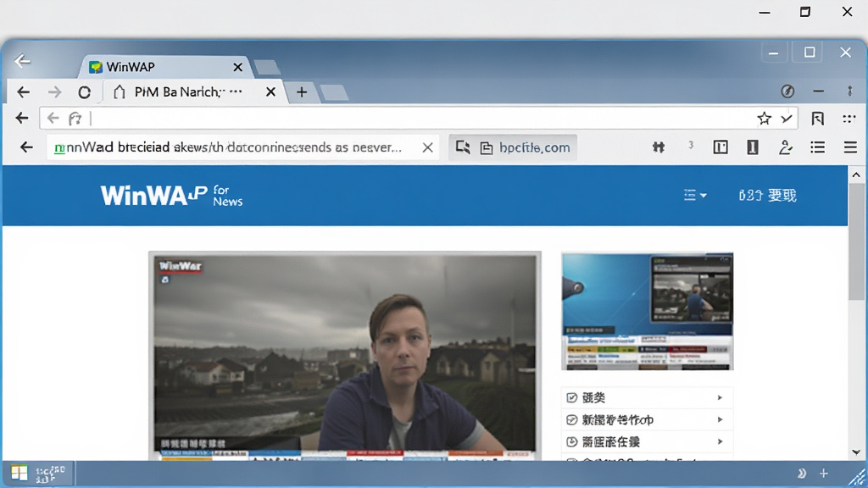
Task: Open the puzzle-piece extensions icon
Action: point(658,147)
